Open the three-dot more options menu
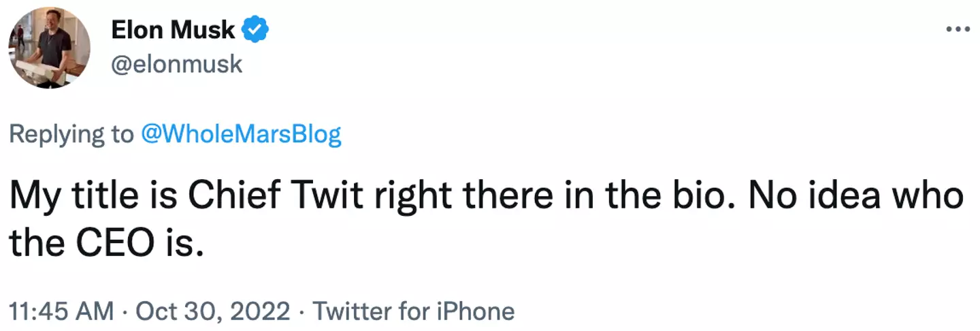 point(958,31)
